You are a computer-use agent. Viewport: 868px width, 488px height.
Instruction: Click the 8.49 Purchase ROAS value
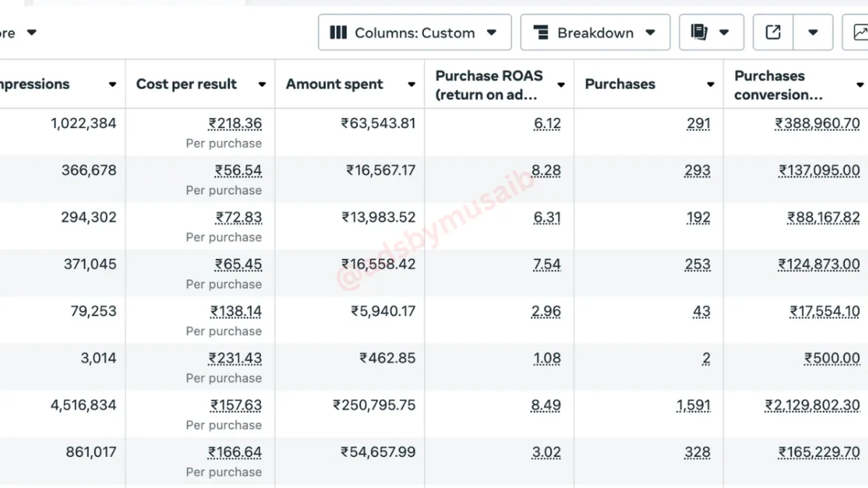pos(546,406)
